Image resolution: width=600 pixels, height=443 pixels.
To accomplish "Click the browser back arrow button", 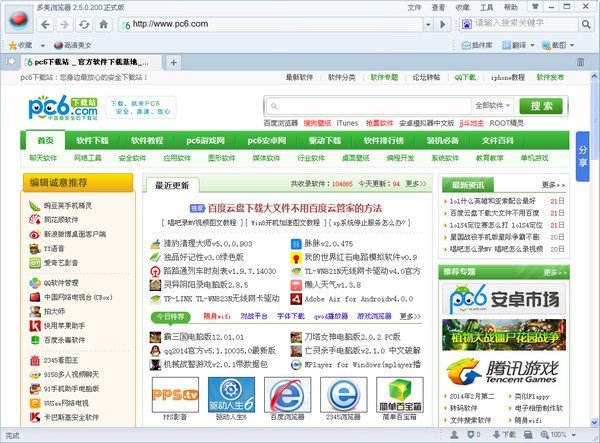I will pyautogui.click(x=46, y=24).
